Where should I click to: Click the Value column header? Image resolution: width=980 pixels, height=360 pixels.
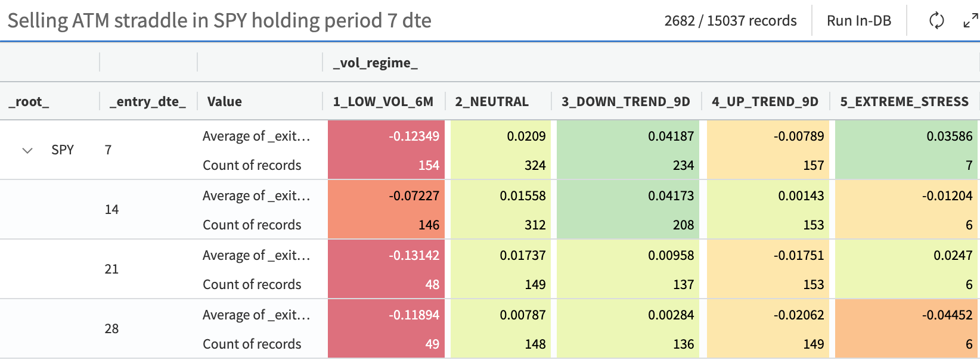click(225, 101)
